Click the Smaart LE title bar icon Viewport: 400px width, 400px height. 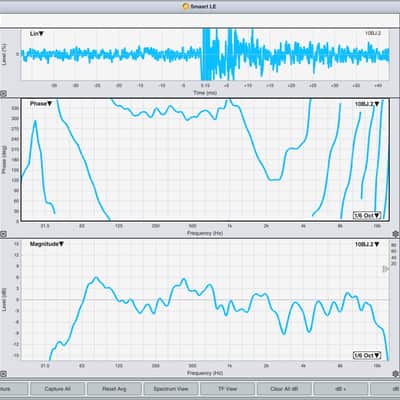pyautogui.click(x=186, y=6)
